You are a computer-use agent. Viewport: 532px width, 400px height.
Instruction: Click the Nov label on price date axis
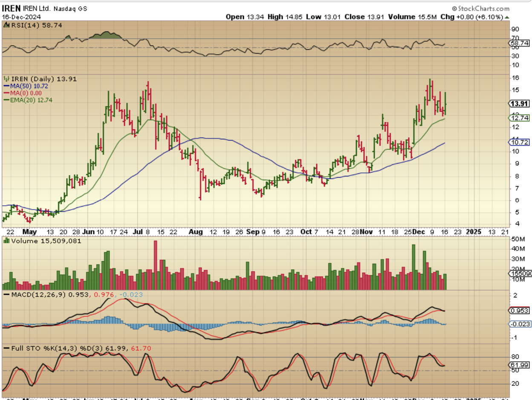(x=367, y=232)
